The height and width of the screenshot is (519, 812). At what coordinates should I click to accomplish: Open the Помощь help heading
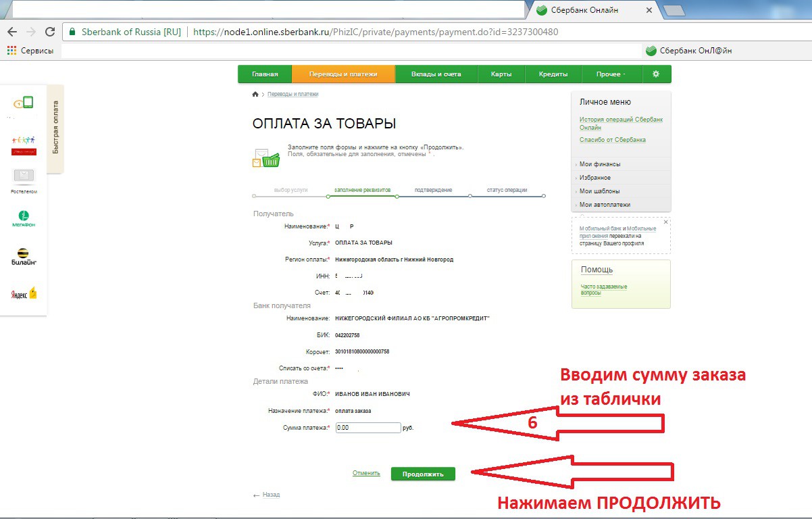click(597, 270)
